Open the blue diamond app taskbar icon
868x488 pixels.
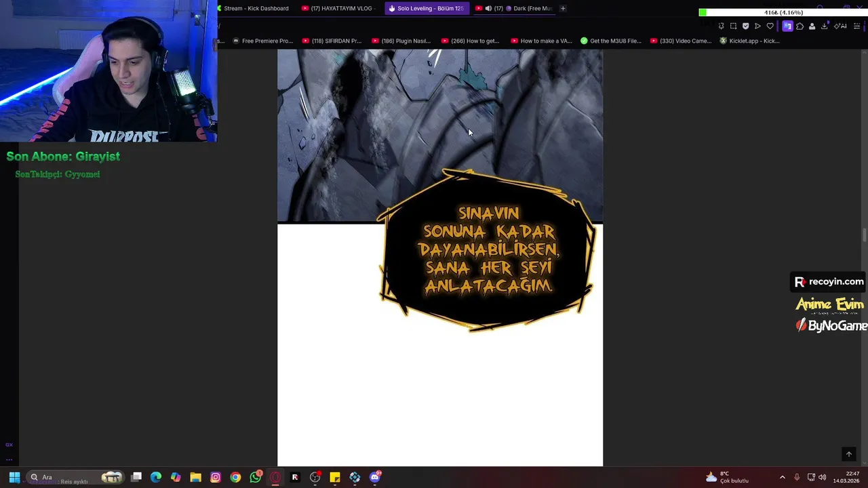355,477
